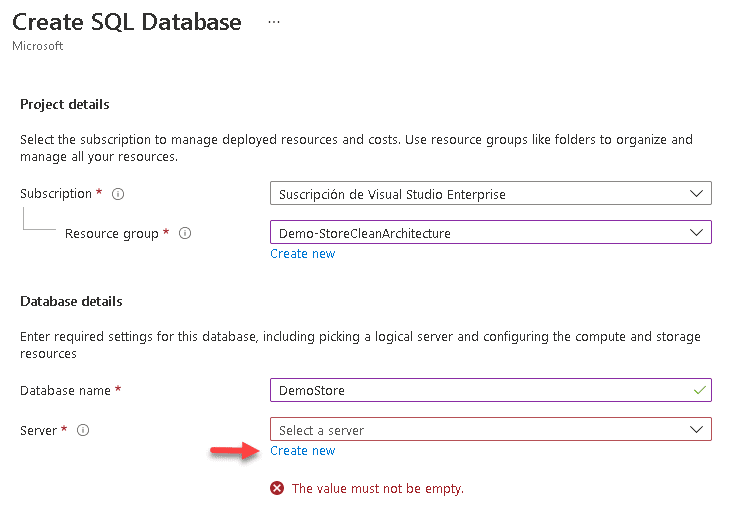Open the ellipsis menu beside the title
Viewport: 729px width, 505px height.
pos(274,22)
